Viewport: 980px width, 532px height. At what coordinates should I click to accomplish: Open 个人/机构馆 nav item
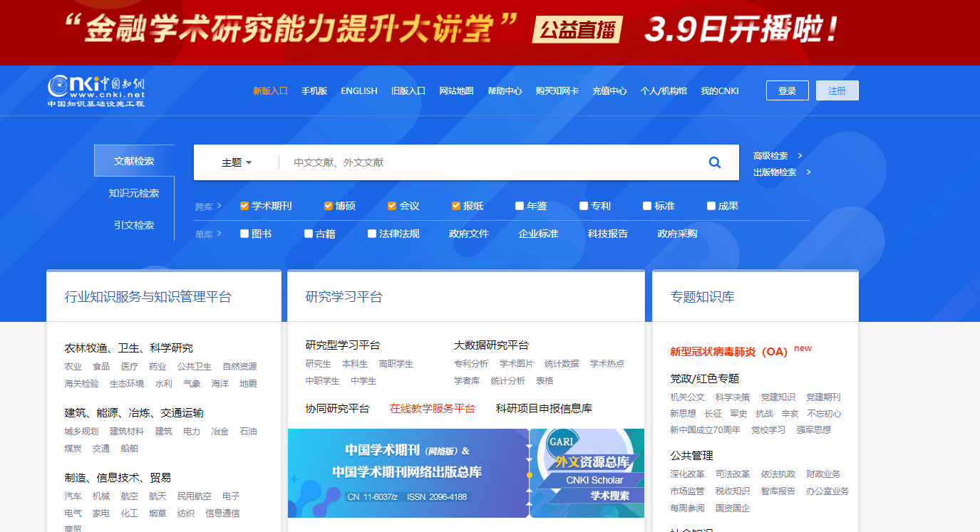pos(664,91)
